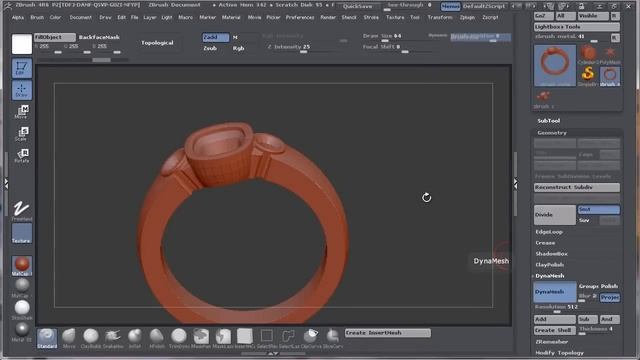Choose the PolyMesh3D star tool

[x=610, y=55]
